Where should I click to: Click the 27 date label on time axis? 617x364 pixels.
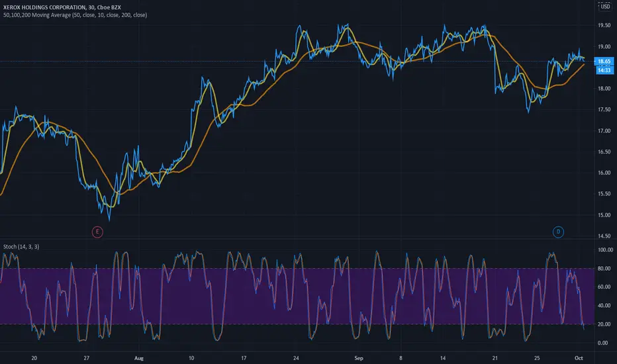(87, 358)
